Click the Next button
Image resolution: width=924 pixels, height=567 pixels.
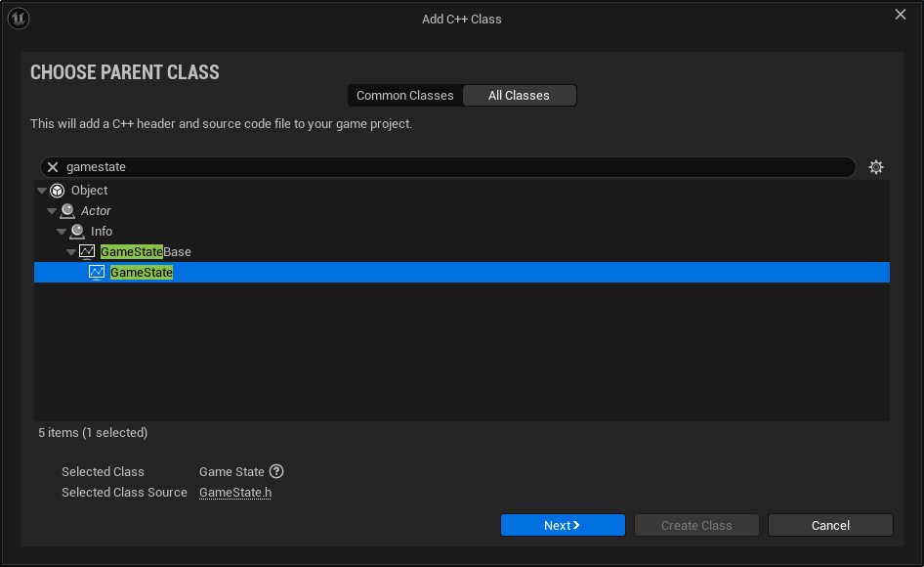pos(563,525)
